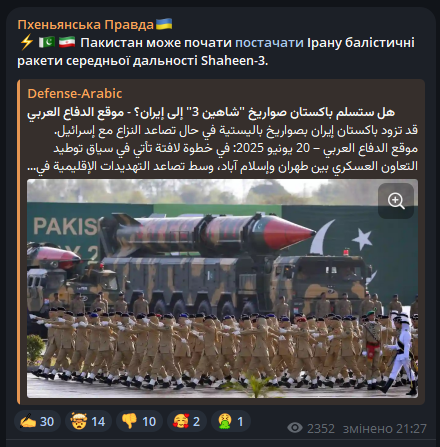Open the Shaheen-3 missile parade photo
Screen dimensions: 440x447
pyautogui.click(x=222, y=289)
